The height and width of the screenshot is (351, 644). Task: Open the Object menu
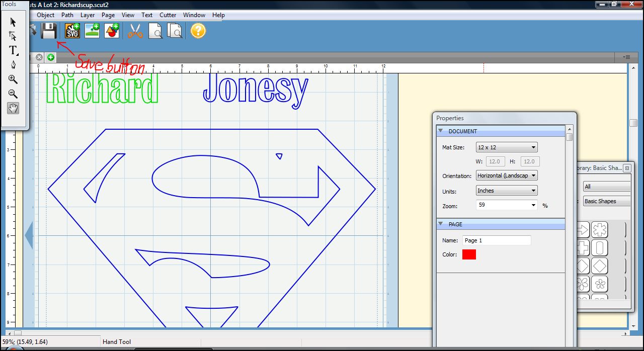point(46,15)
